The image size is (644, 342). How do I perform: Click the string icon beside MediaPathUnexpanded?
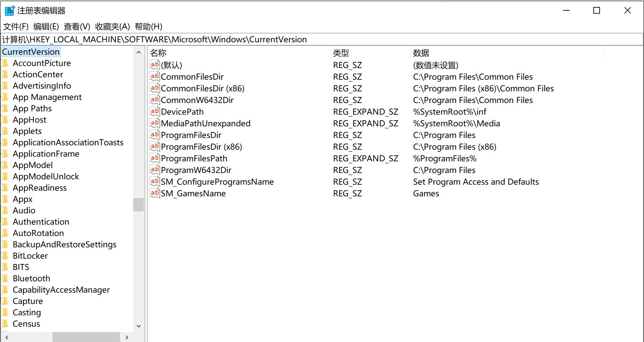click(x=155, y=123)
